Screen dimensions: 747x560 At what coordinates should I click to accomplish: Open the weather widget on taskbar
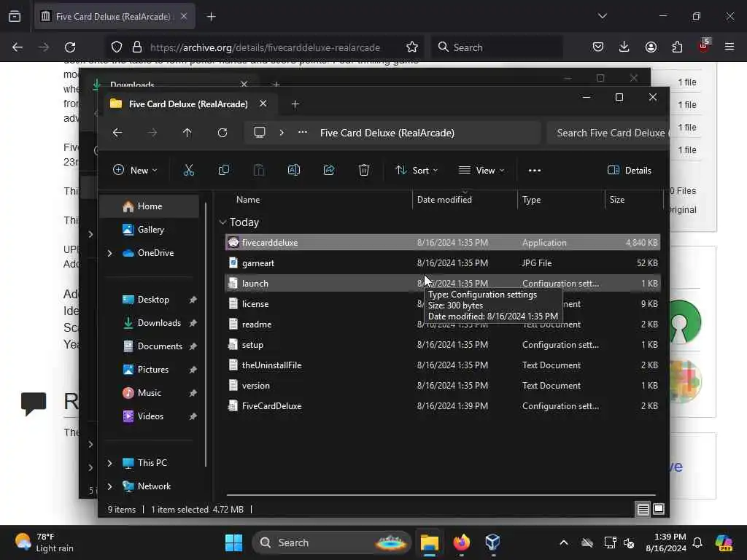pos(44,542)
